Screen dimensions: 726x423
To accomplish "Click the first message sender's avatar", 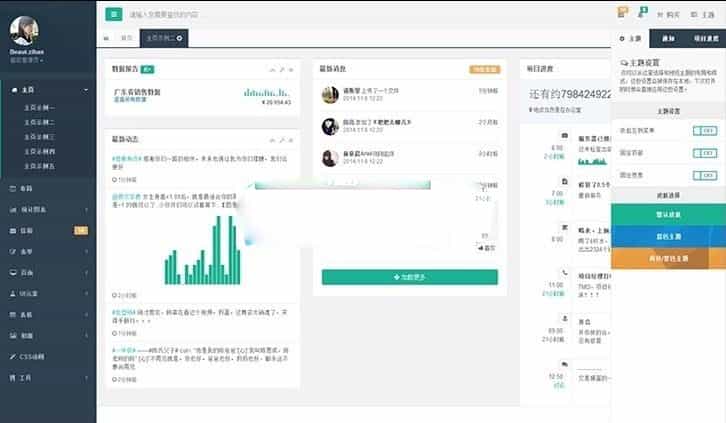I will pos(330,95).
